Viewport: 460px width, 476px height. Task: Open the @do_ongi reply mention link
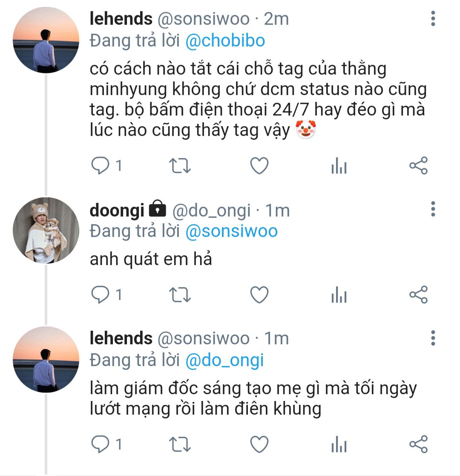(225, 360)
